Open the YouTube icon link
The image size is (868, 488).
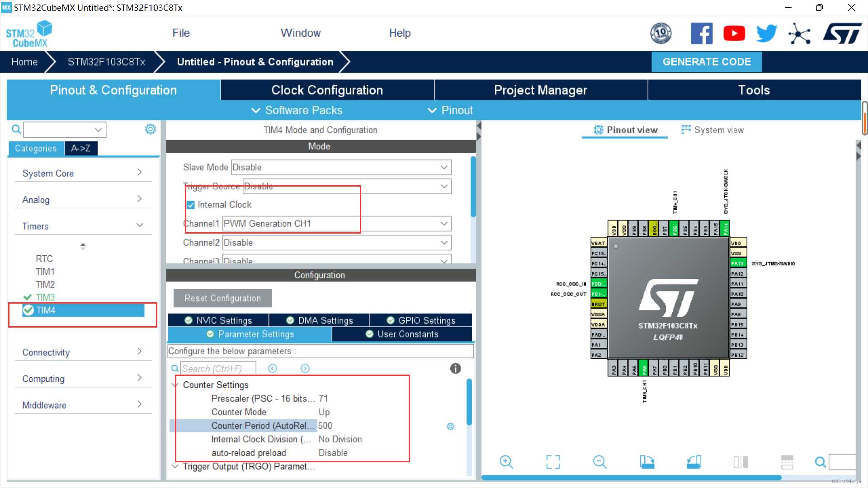(734, 33)
